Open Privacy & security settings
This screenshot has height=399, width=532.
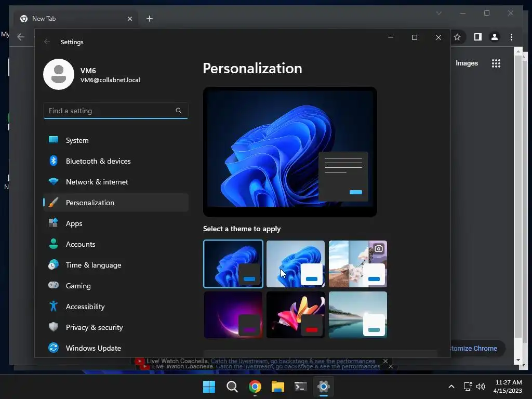116,327
